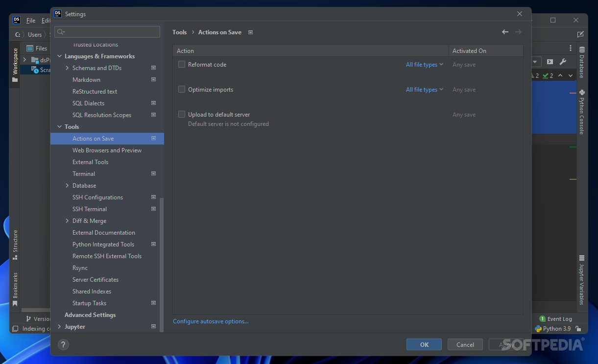The height and width of the screenshot is (364, 598).
Task: Expand the Diff & Merge node
Action: (x=67, y=221)
